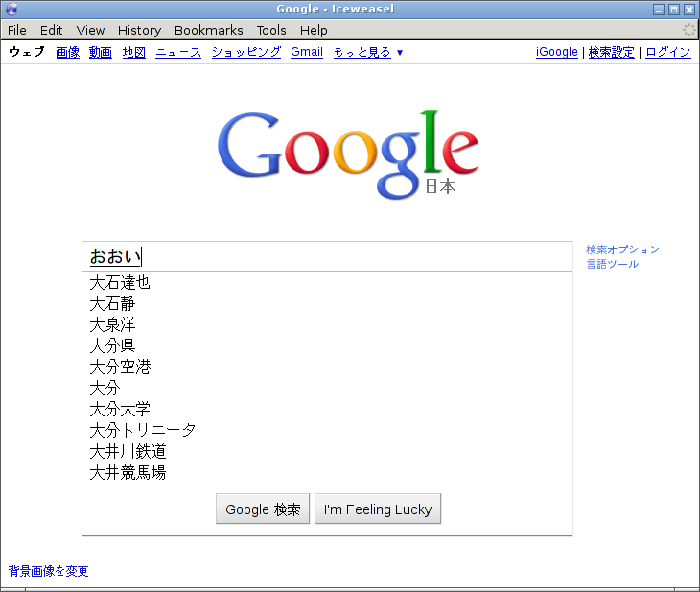This screenshot has width=700, height=592.
Task: Open 言語ツール language tools link
Action: pos(612,264)
